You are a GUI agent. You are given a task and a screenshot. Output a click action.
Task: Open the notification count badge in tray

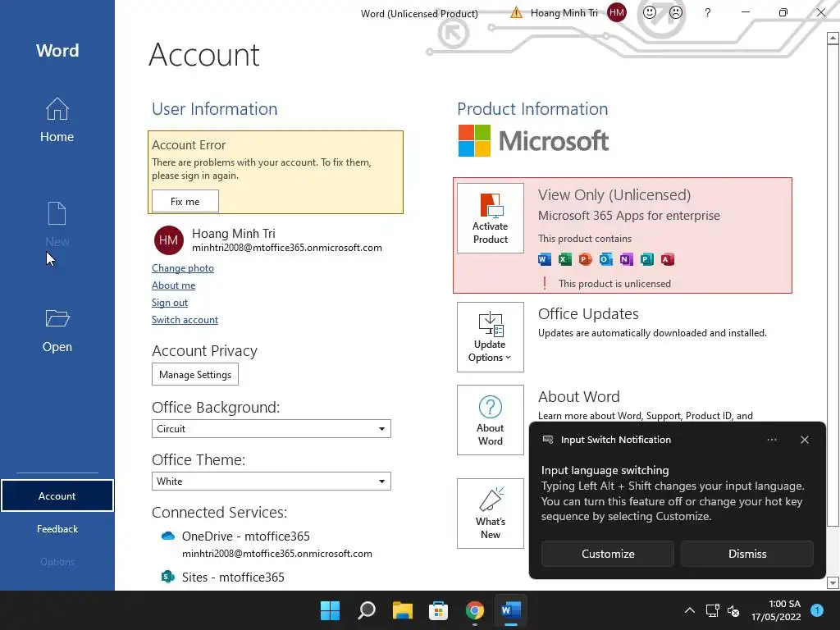[x=817, y=609]
